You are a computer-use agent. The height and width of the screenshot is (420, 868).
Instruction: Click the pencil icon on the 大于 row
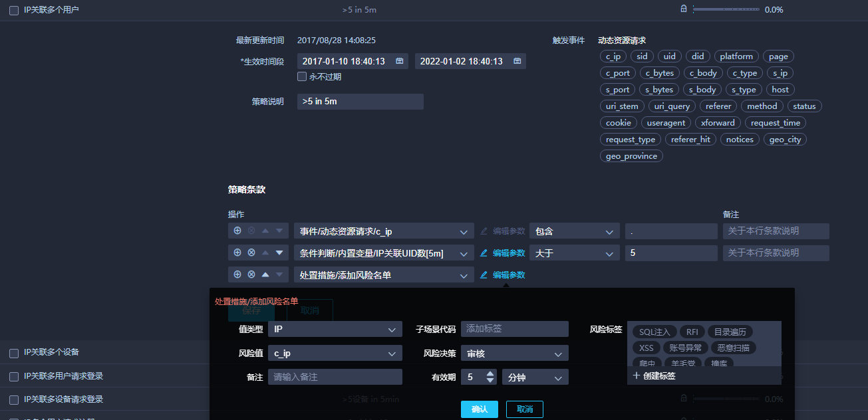coord(484,253)
